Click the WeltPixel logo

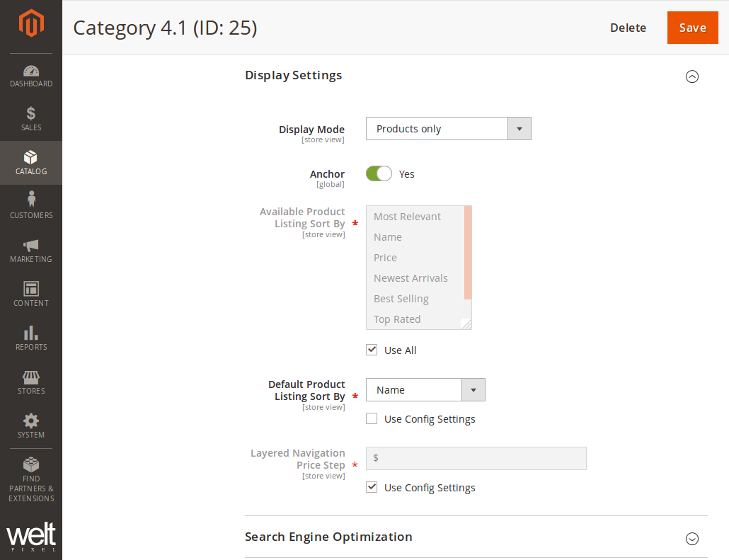31,537
